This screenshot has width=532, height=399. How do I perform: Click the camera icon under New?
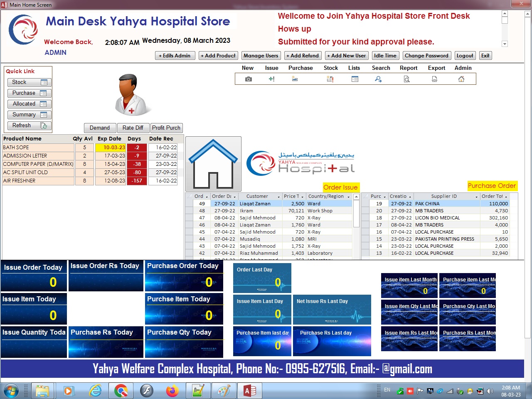click(249, 79)
